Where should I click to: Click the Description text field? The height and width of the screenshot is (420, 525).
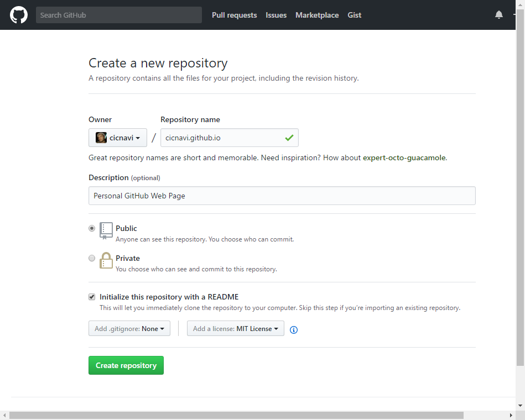point(282,196)
